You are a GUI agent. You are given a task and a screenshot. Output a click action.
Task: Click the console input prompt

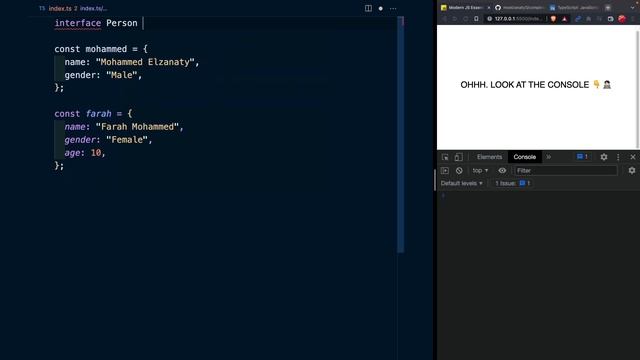click(539, 196)
